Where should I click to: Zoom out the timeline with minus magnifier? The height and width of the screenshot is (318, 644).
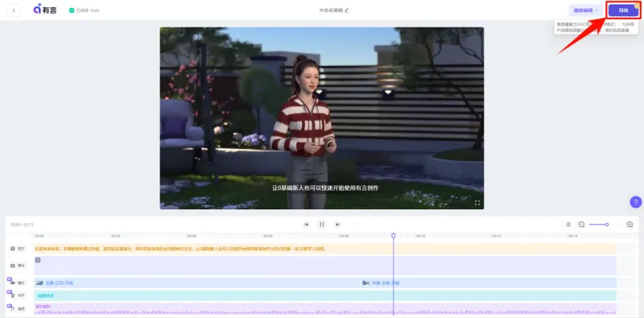[x=581, y=225]
